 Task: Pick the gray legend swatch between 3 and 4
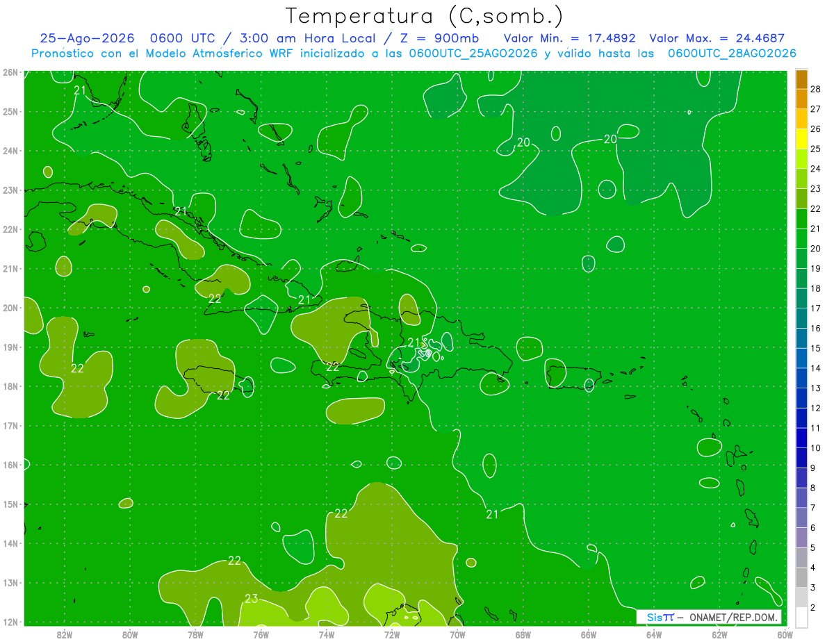click(x=801, y=577)
